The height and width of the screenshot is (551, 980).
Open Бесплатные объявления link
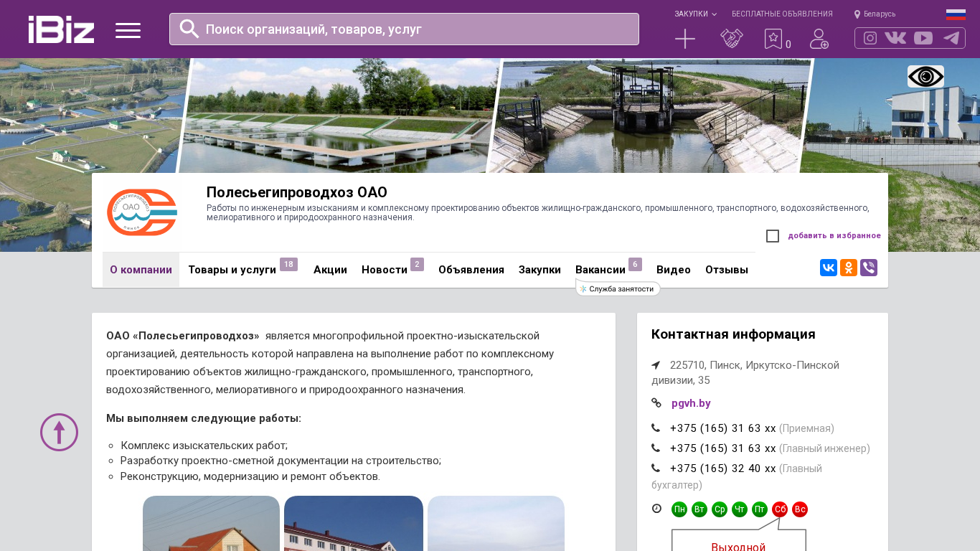782,14
